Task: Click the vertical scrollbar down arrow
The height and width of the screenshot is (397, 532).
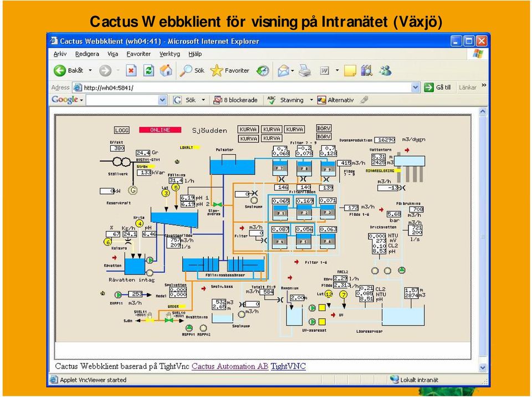Action: 483,368
